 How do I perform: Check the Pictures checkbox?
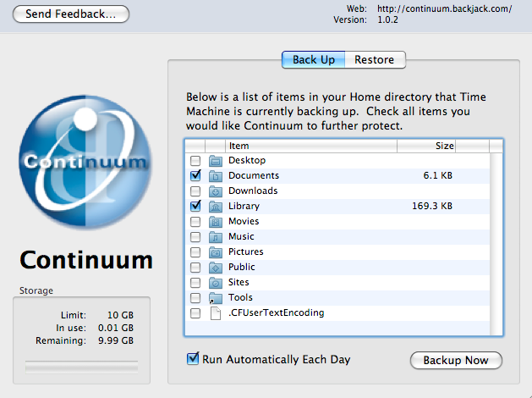point(195,252)
